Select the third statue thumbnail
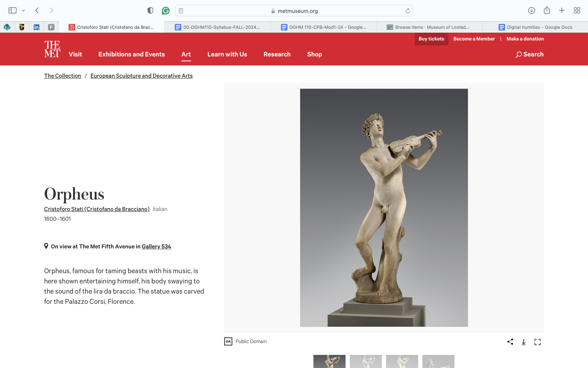 pyautogui.click(x=402, y=361)
